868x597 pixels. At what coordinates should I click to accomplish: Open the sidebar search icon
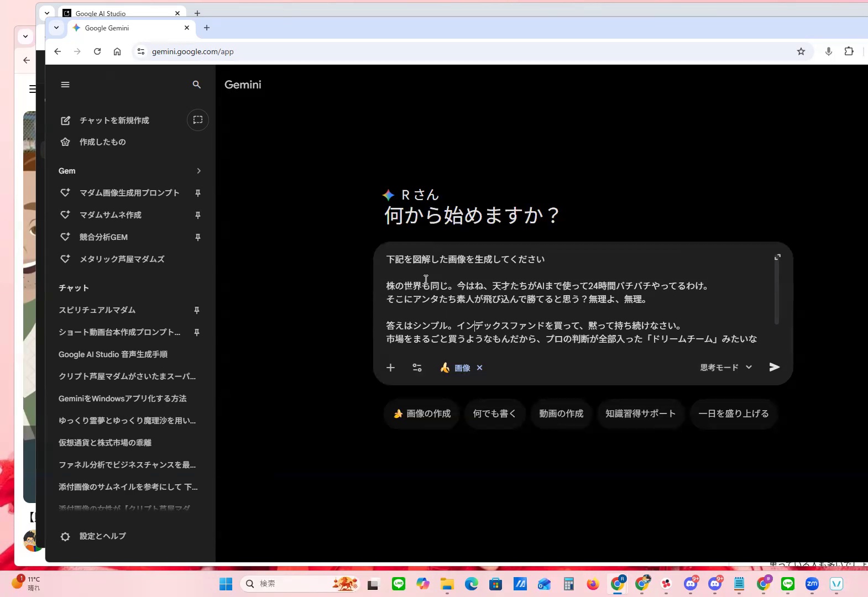click(x=196, y=85)
